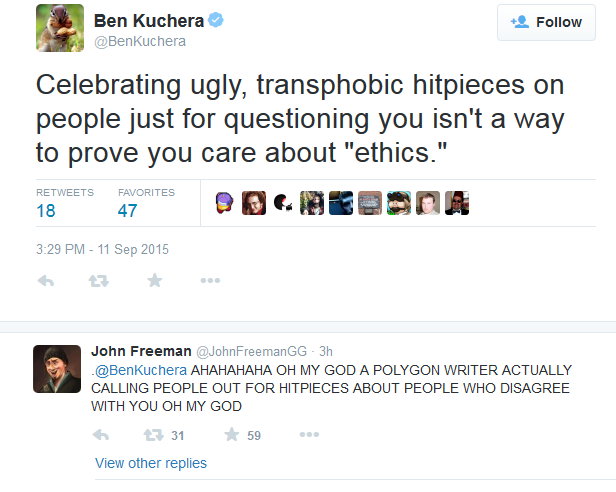Open Ben Kuchera profile name link
The height and width of the screenshot is (492, 616).
149,21
